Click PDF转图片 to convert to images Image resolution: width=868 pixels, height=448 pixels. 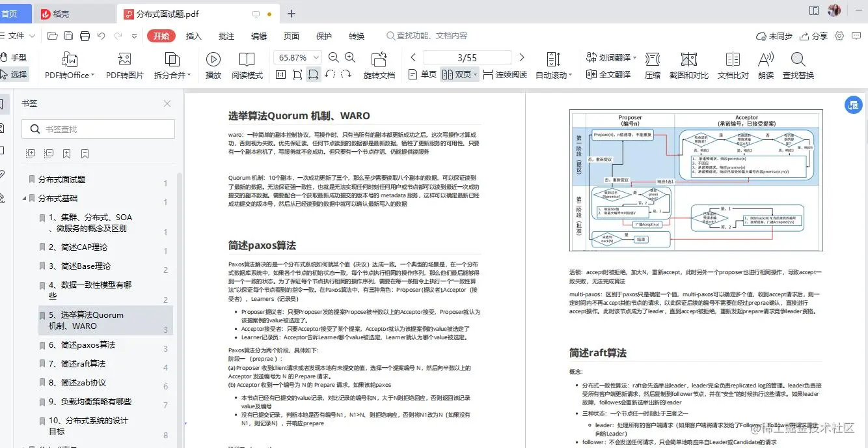125,66
